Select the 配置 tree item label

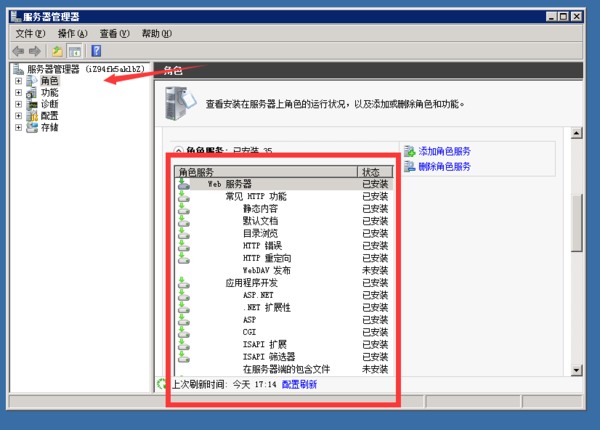pos(50,116)
